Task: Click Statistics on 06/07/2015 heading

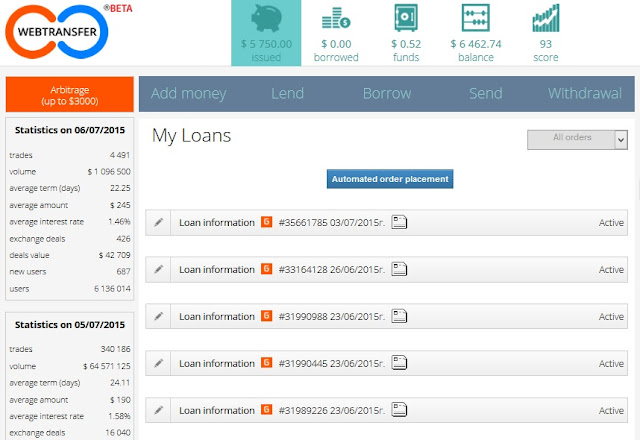Action: (x=70, y=130)
